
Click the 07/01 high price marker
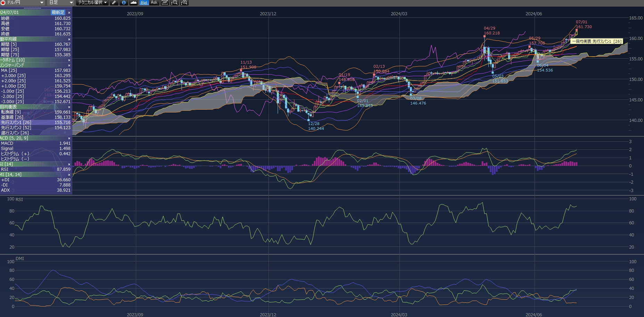[x=577, y=30]
